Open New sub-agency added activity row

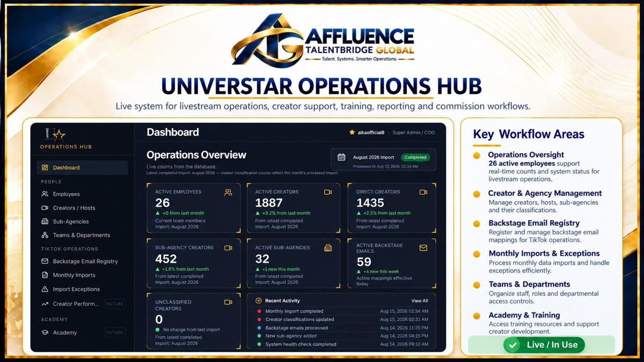click(x=342, y=336)
